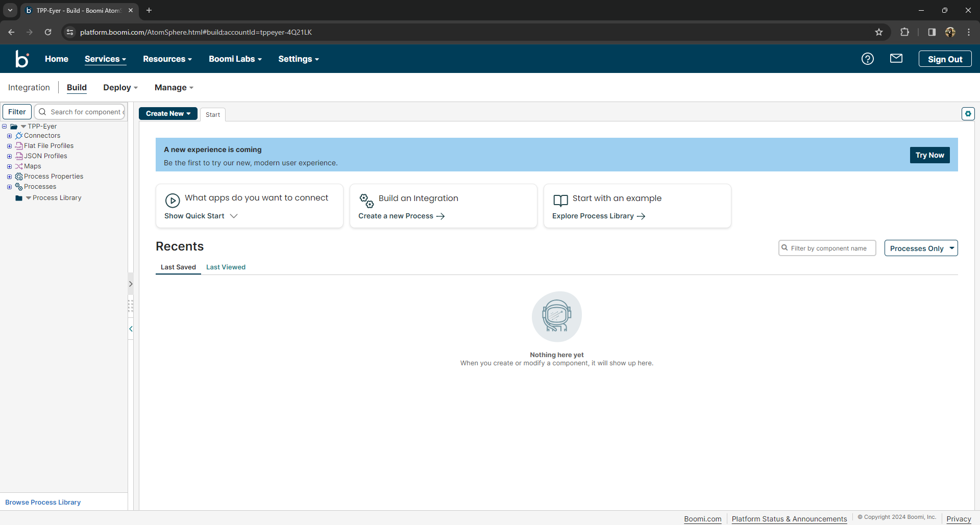Open the Processes Only dropdown
This screenshot has height=525, width=980.
pos(921,248)
